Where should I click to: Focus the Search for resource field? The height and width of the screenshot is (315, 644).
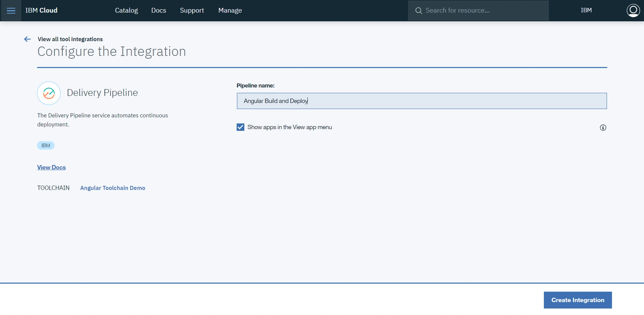tap(478, 11)
